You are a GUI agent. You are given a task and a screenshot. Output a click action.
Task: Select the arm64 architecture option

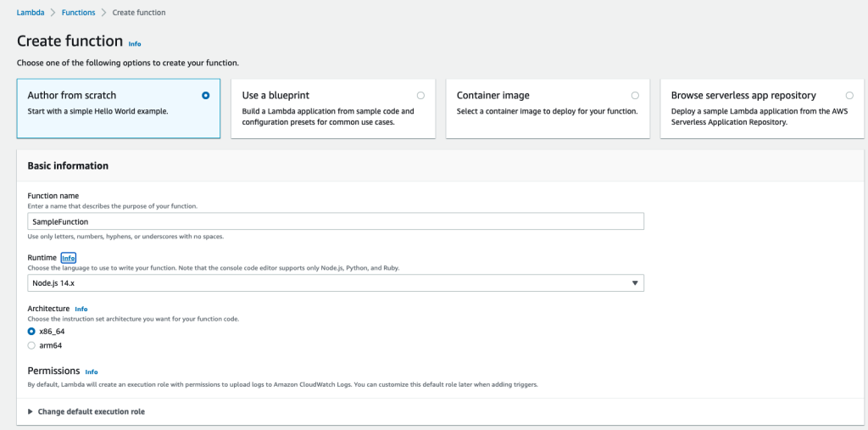coord(32,345)
